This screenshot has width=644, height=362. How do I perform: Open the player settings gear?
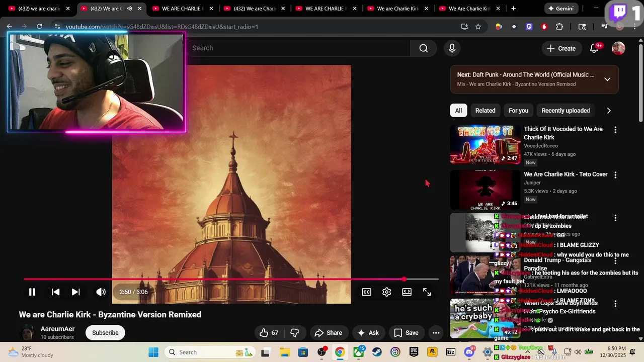pos(386,292)
